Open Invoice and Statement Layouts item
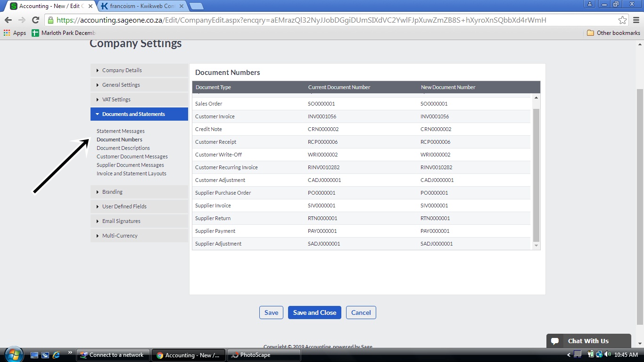This screenshot has width=644, height=362. tap(132, 173)
